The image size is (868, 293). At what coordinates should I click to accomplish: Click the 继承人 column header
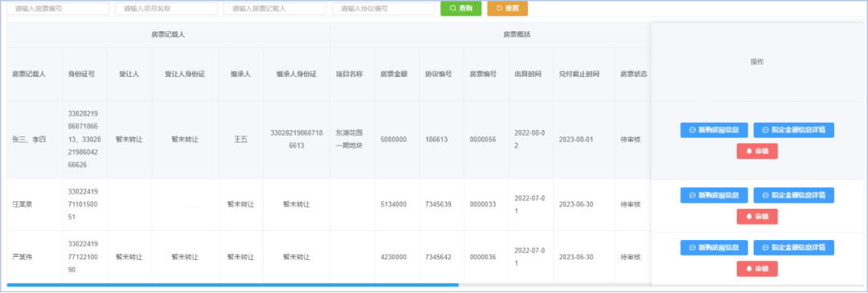241,74
